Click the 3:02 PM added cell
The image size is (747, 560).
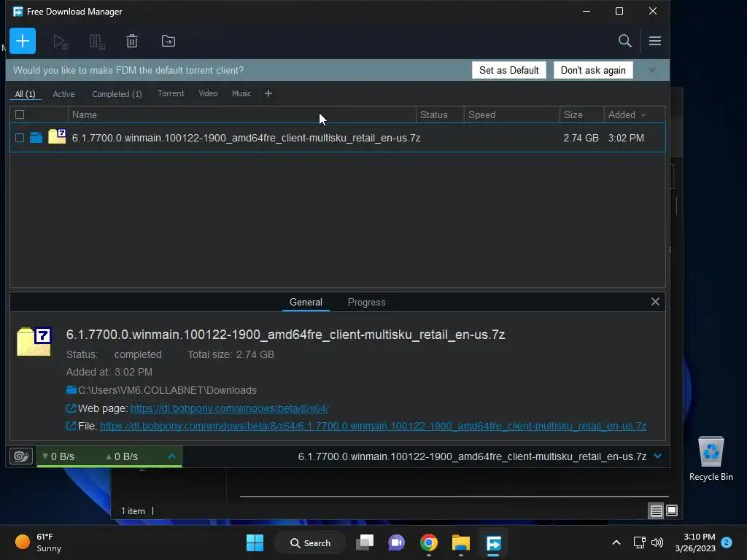click(626, 138)
